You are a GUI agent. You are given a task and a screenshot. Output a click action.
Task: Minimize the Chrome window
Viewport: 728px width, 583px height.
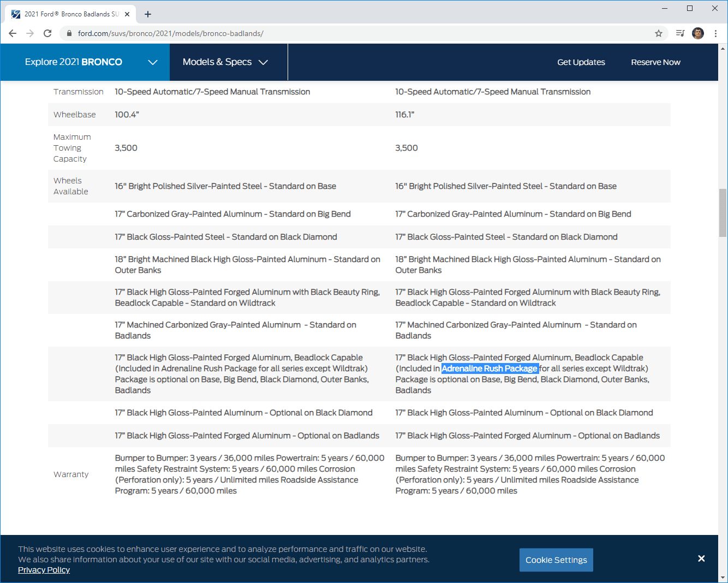pos(665,8)
